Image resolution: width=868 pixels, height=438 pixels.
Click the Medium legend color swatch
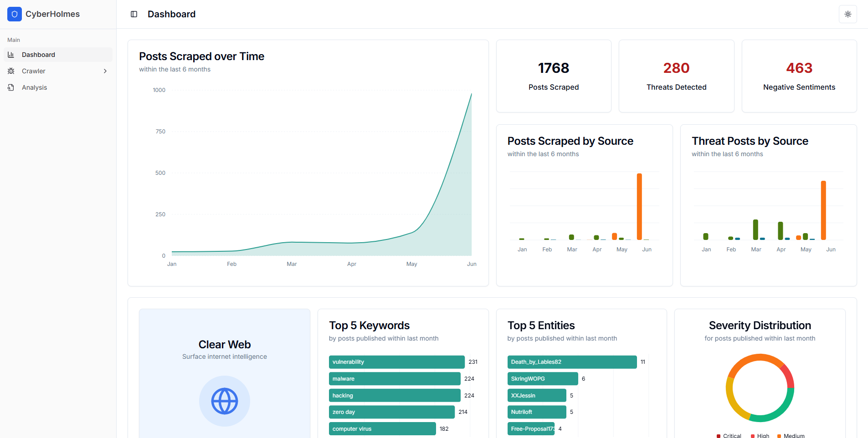779,436
